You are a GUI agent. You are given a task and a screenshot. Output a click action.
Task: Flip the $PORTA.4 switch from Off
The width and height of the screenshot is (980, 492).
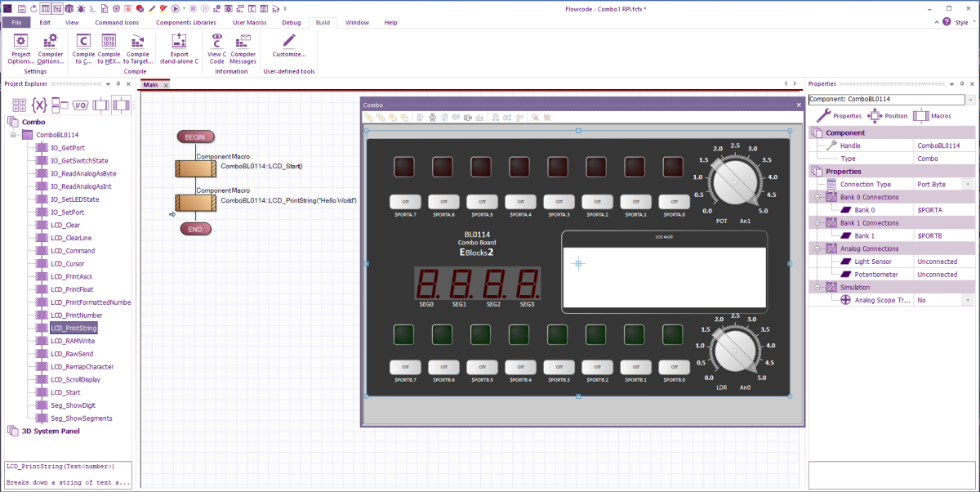pyautogui.click(x=520, y=202)
